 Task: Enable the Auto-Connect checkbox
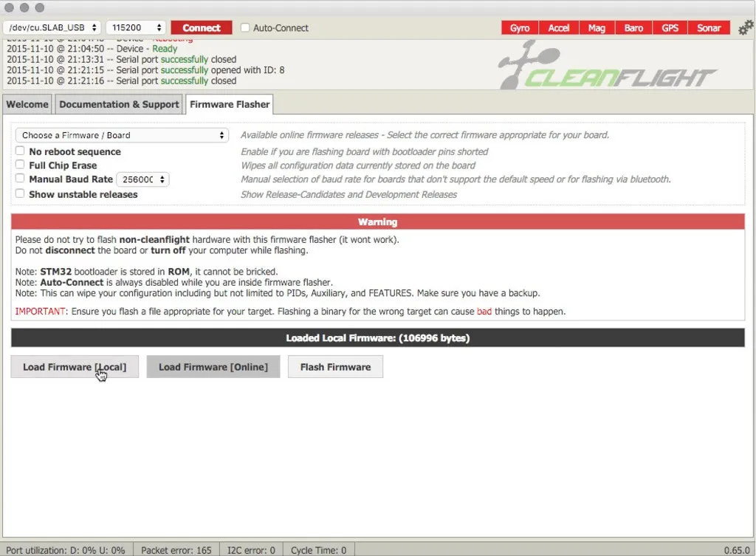[x=245, y=28]
